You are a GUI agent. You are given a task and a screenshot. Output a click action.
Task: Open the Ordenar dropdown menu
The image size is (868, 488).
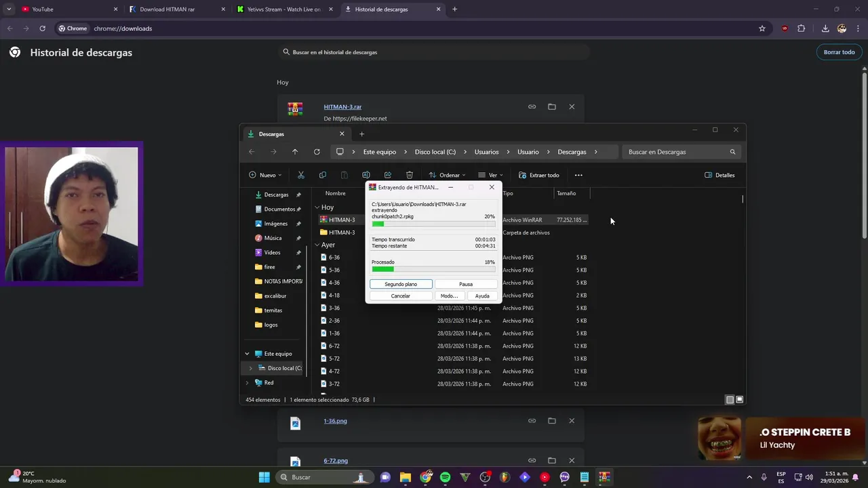[447, 175]
